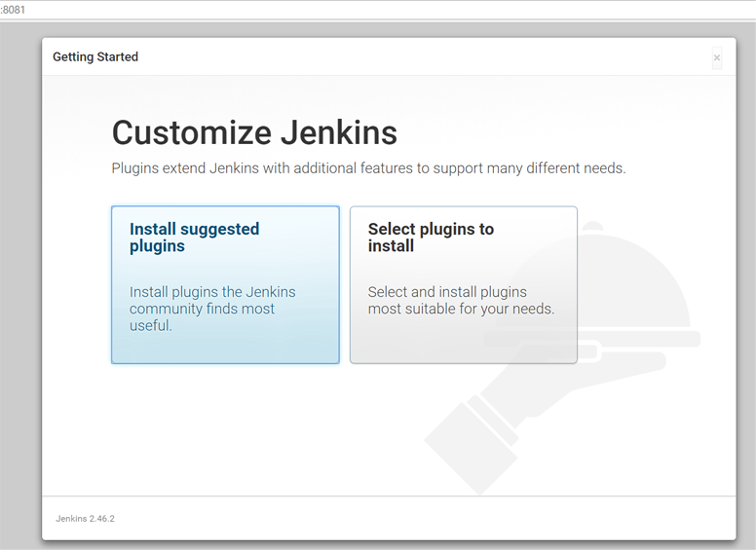Viewport: 756px width, 550px height.
Task: Click the 'Getting Started' dialog title
Action: 95,57
